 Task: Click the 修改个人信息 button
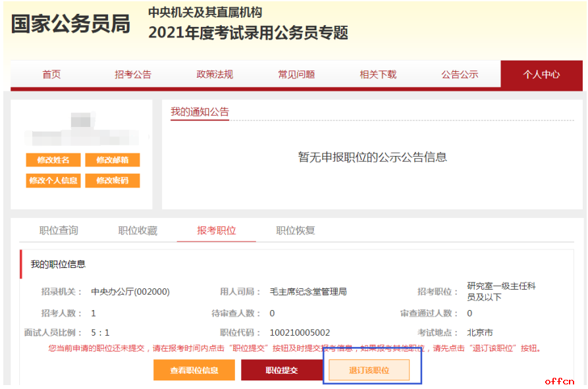[53, 180]
